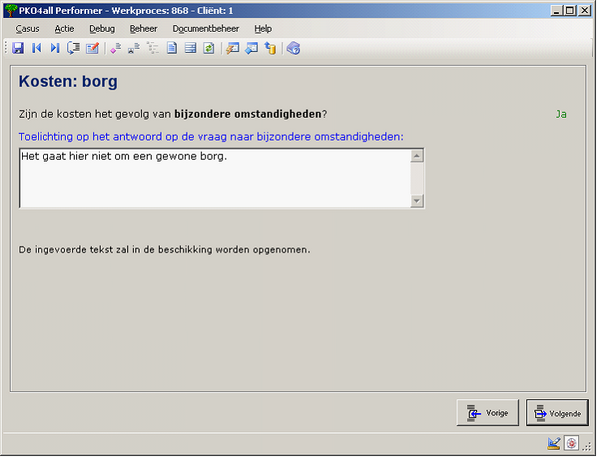
Task: Click the 'De ingevoerde tekst zal' note
Action: 164,250
